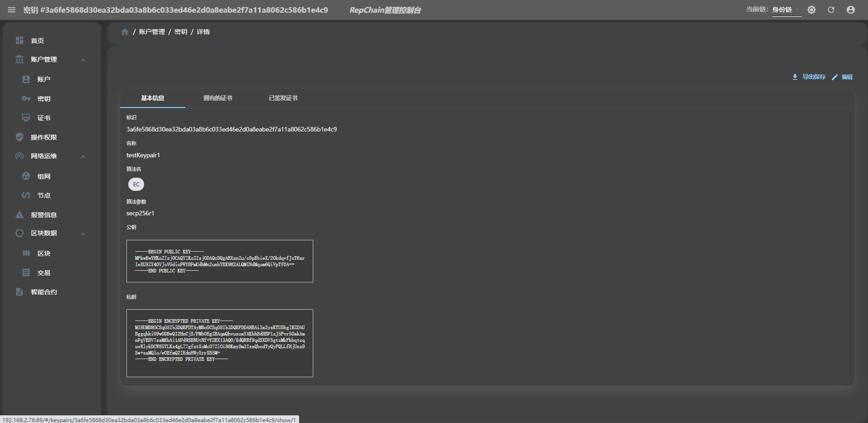This screenshot has width=868, height=423.
Task: Switch to the 拥有的证书 tab
Action: [218, 98]
